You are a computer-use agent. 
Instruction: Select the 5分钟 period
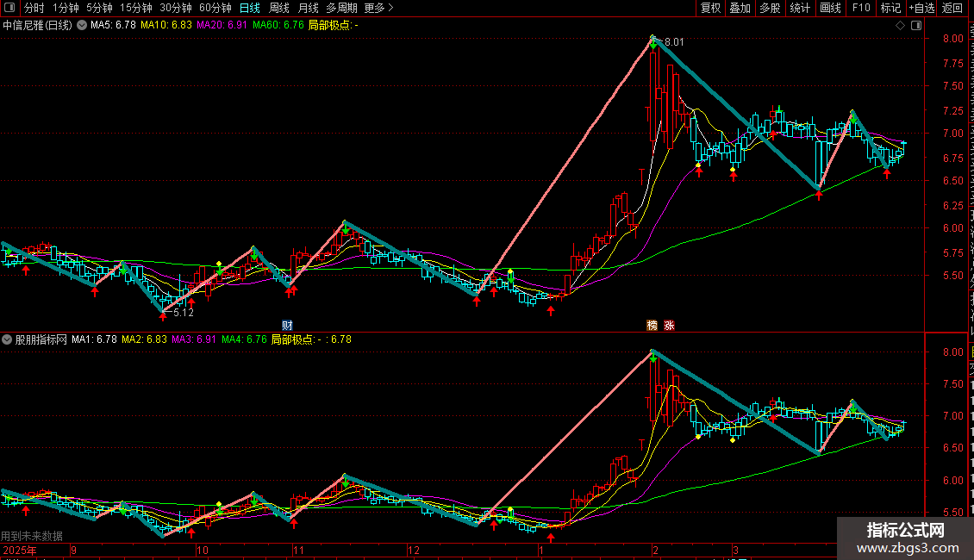99,8
